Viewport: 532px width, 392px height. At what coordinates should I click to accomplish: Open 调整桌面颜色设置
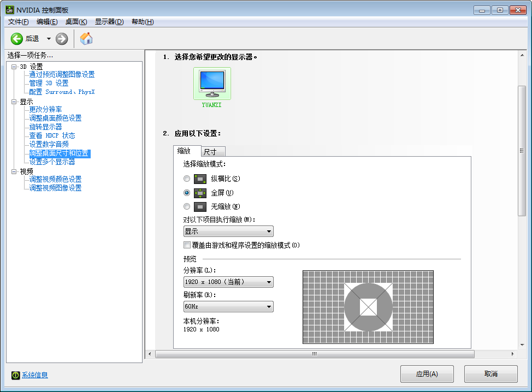(55, 118)
